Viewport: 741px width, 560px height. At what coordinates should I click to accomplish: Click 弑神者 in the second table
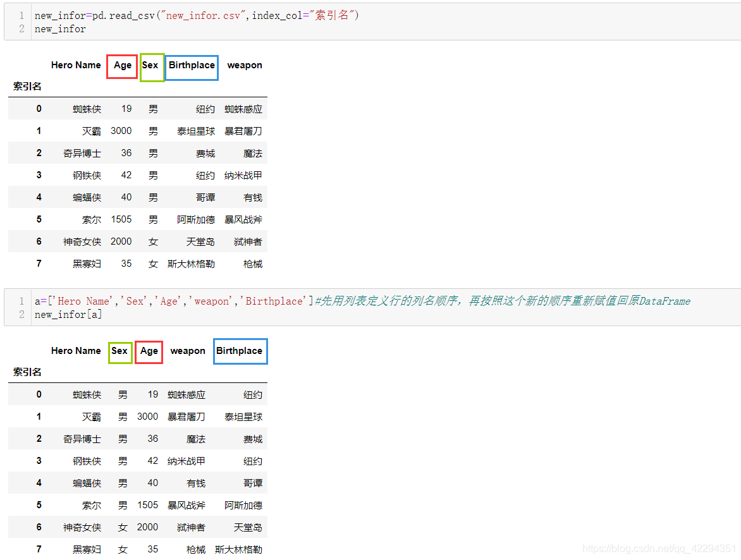[x=192, y=527]
